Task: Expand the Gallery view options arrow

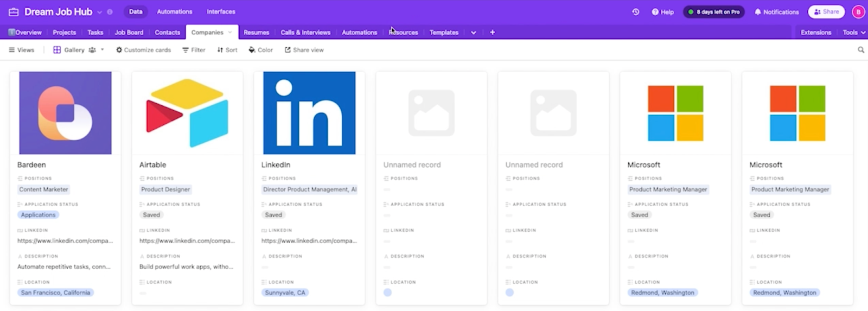Action: coord(102,50)
